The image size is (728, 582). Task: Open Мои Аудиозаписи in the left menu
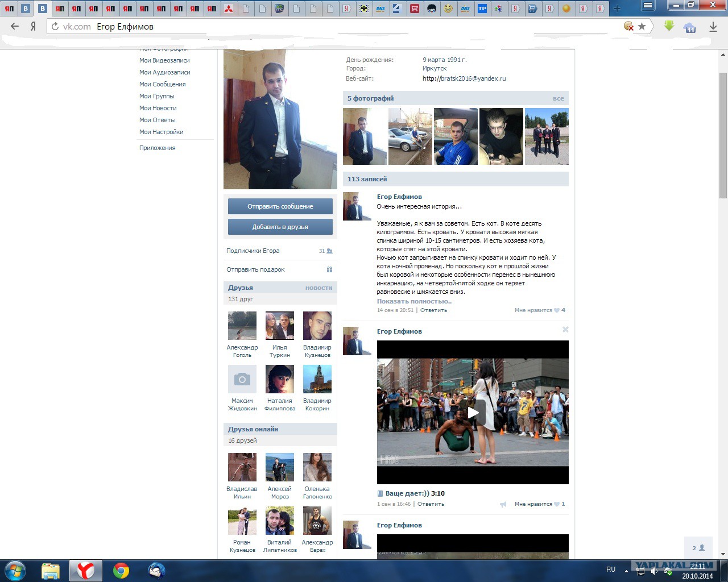point(165,72)
